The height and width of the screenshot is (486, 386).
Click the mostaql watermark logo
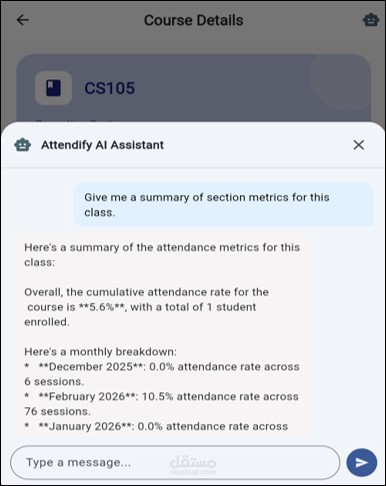[193, 465]
